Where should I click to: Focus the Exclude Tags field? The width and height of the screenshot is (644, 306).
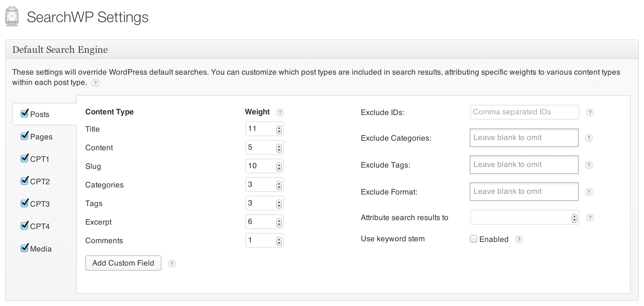524,165
